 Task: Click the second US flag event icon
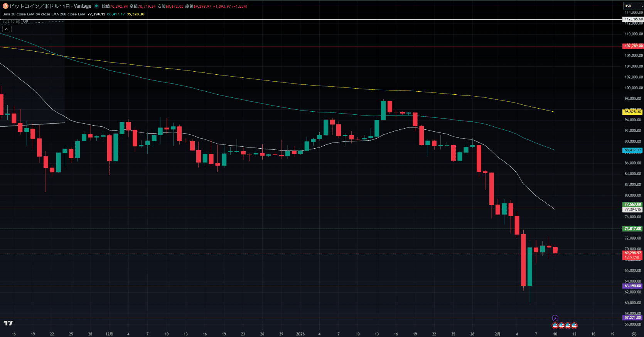[561, 326]
